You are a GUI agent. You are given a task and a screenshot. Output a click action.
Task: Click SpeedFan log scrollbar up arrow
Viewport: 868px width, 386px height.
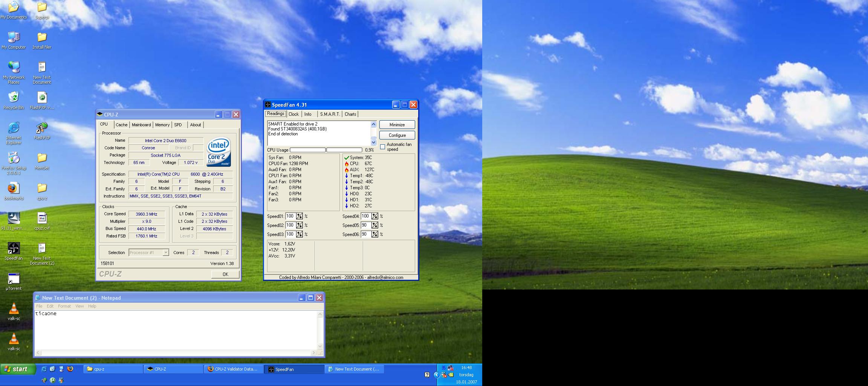pyautogui.click(x=373, y=124)
